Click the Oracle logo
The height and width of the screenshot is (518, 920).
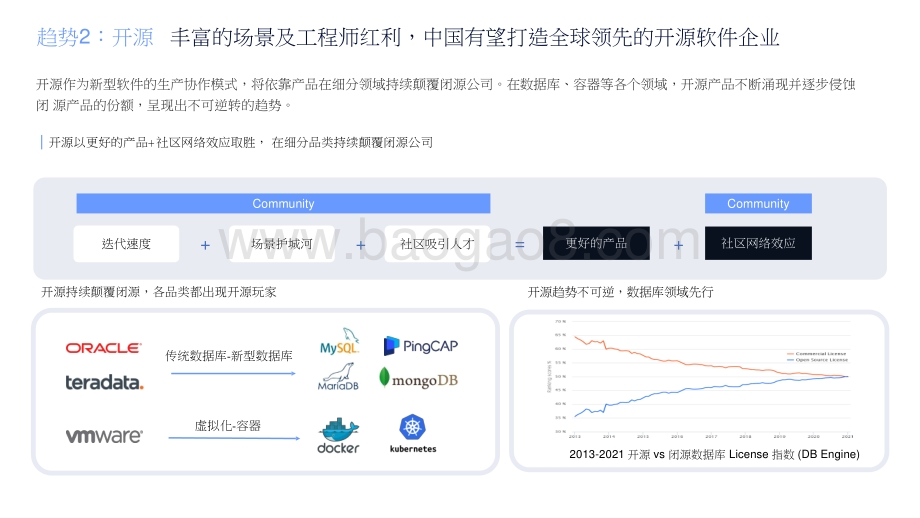[x=103, y=348]
